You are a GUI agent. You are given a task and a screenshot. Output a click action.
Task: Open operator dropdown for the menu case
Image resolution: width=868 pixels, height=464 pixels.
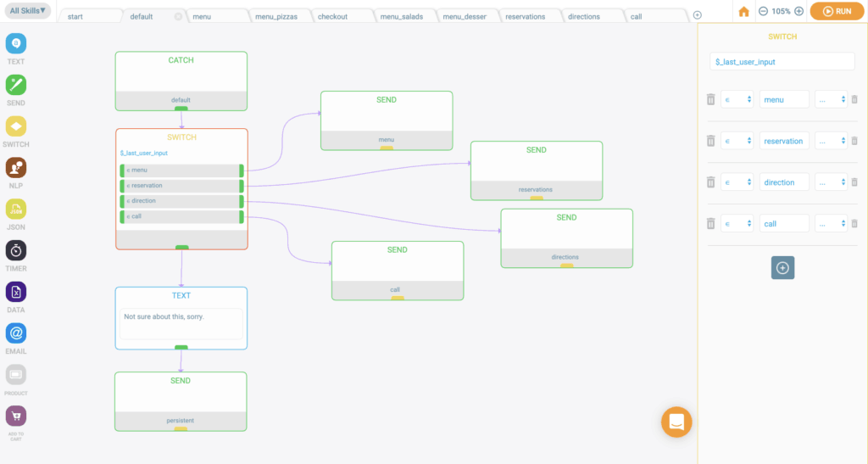point(737,99)
